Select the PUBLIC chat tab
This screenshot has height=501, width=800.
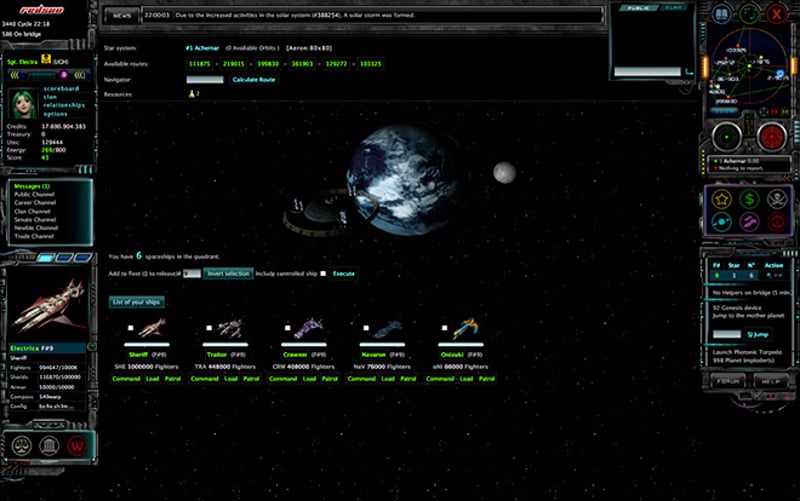click(x=638, y=8)
